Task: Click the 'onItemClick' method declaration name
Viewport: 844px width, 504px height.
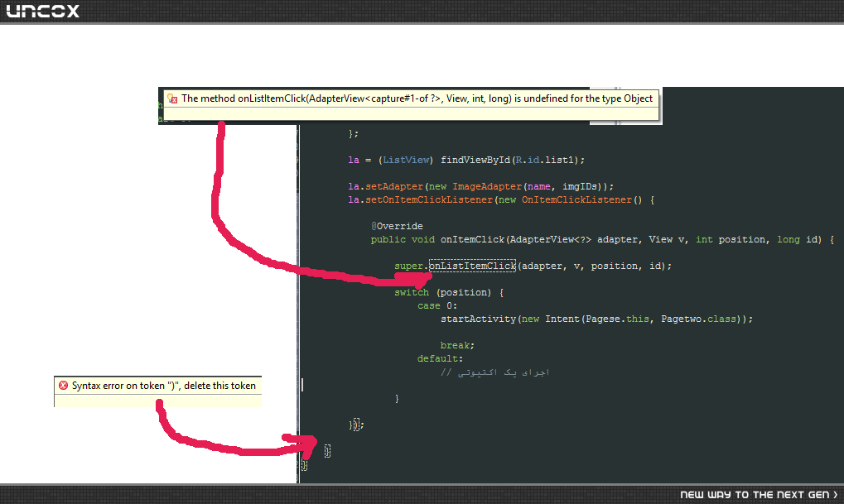Action: tap(472, 239)
